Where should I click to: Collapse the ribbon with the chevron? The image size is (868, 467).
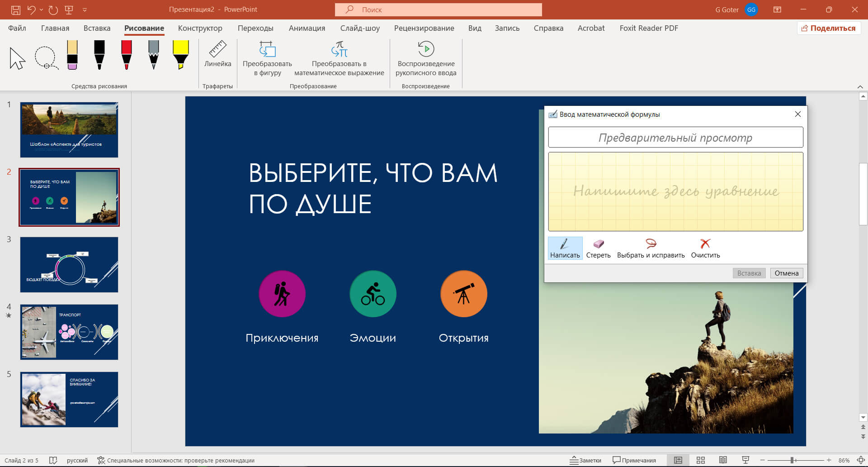click(860, 86)
